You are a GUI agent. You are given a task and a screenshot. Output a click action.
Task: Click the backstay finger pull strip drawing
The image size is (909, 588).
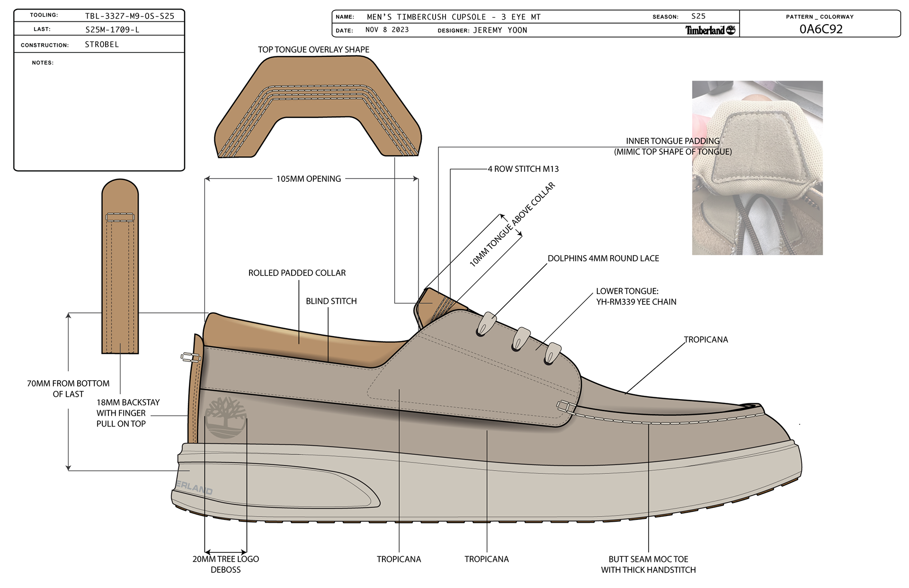(120, 266)
